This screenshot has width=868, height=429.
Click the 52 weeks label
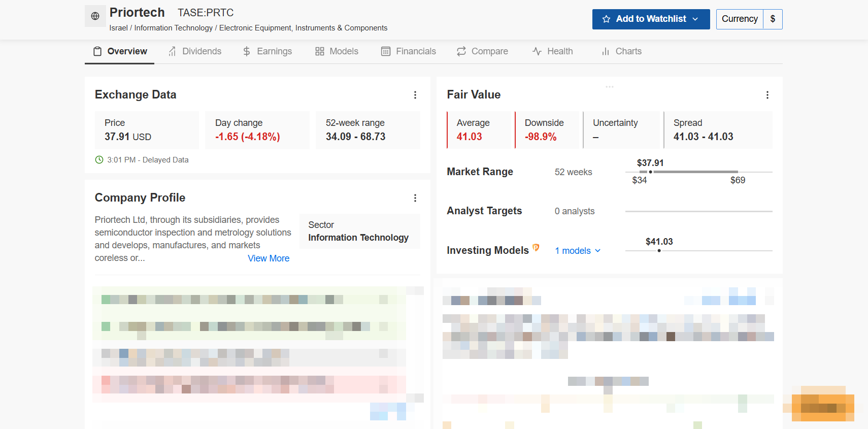coord(573,172)
